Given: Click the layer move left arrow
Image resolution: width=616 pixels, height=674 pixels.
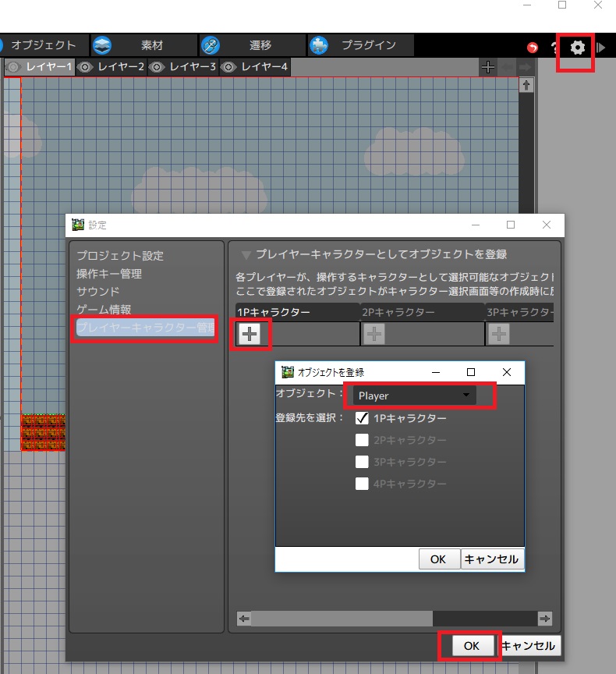Looking at the screenshot, I should coord(508,67).
